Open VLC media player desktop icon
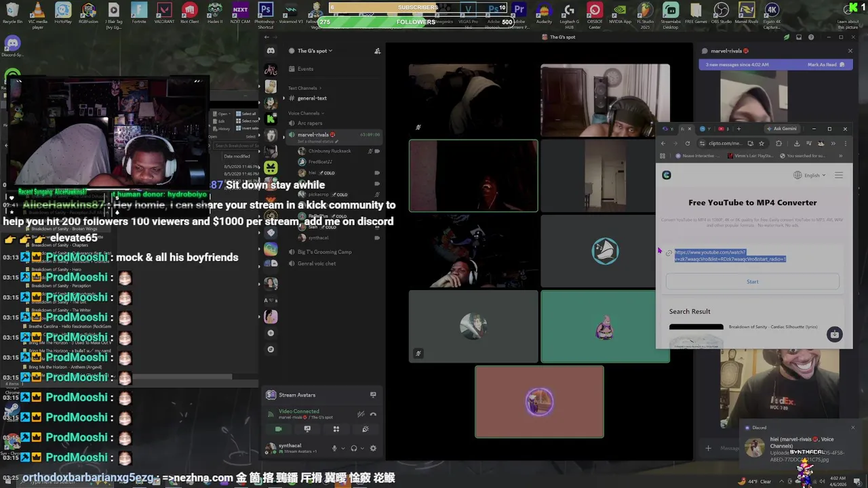The width and height of the screenshot is (868, 488). (x=38, y=15)
